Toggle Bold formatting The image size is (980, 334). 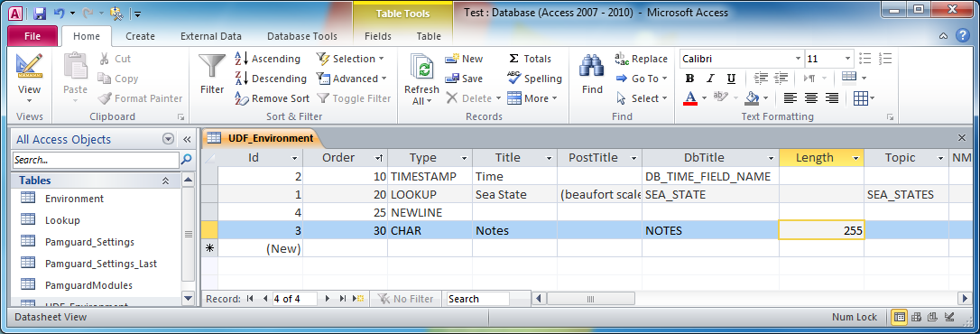click(690, 79)
